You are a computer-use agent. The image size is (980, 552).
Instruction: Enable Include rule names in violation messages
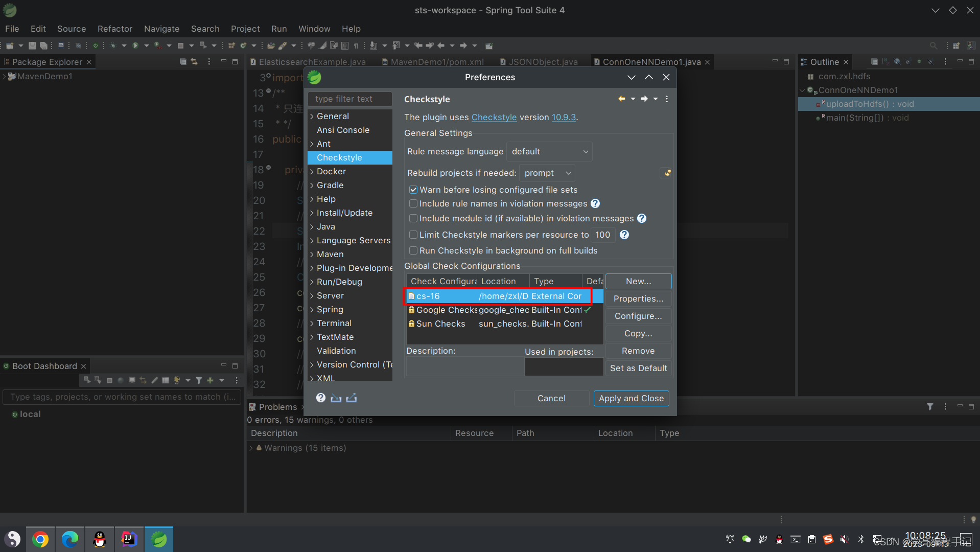coord(413,203)
